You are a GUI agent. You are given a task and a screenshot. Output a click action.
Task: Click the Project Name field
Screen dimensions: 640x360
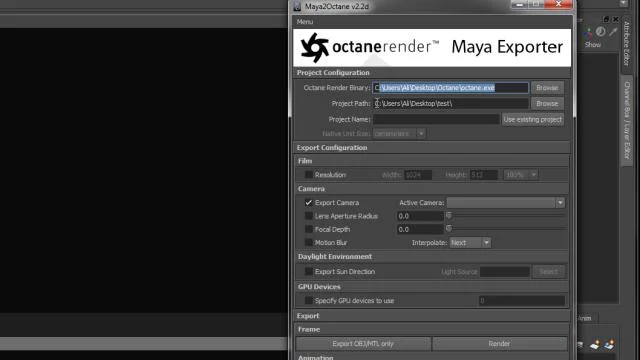[x=436, y=119]
